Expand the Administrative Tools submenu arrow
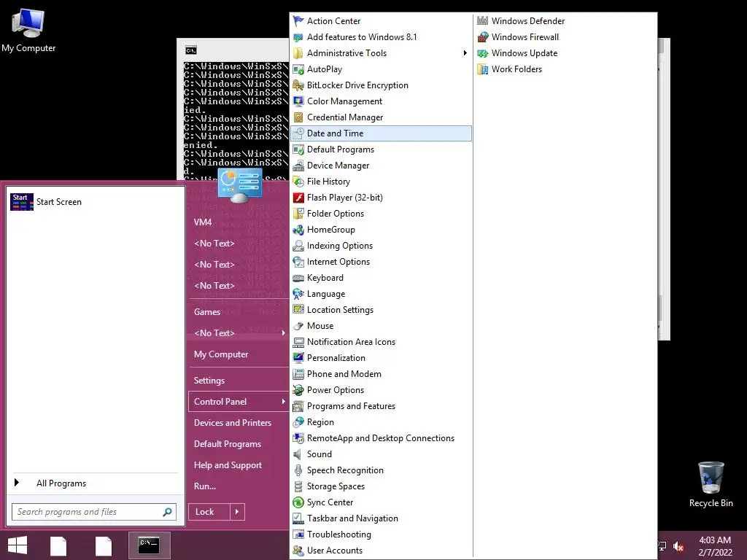 point(465,52)
